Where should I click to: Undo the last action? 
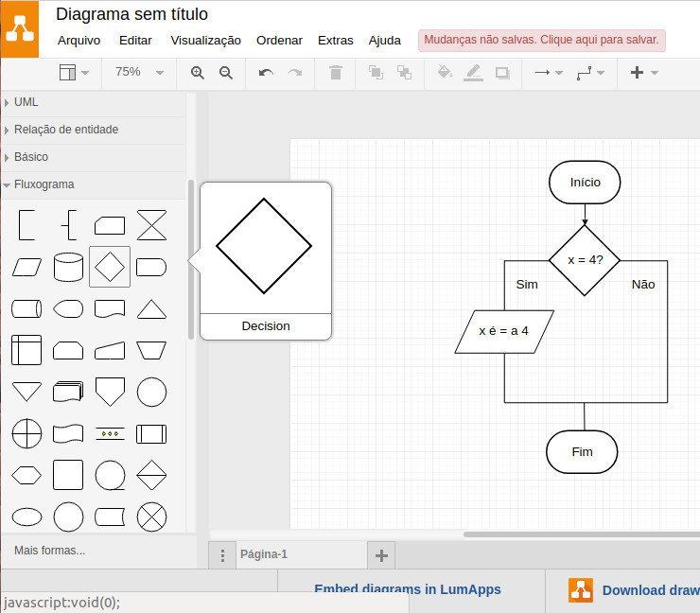pyautogui.click(x=266, y=73)
